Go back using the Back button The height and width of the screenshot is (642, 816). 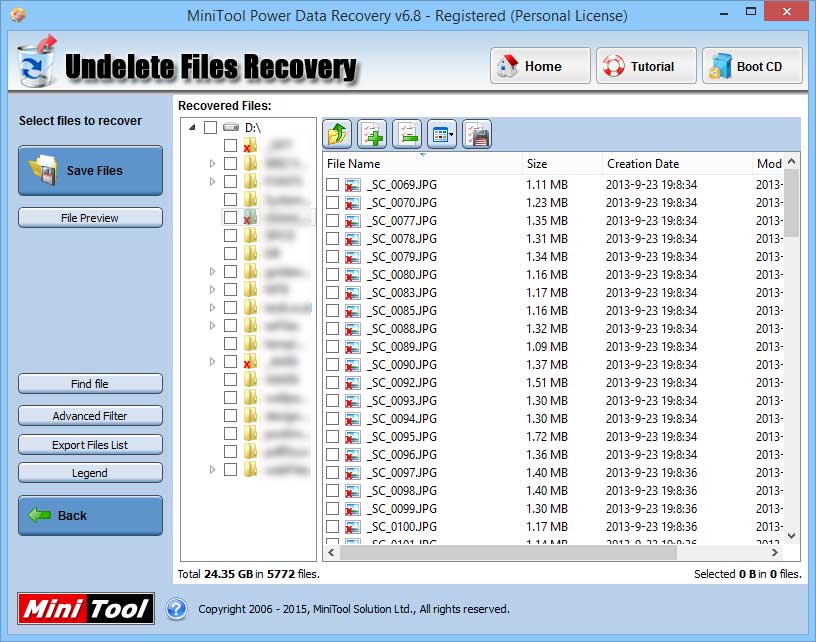coord(90,516)
